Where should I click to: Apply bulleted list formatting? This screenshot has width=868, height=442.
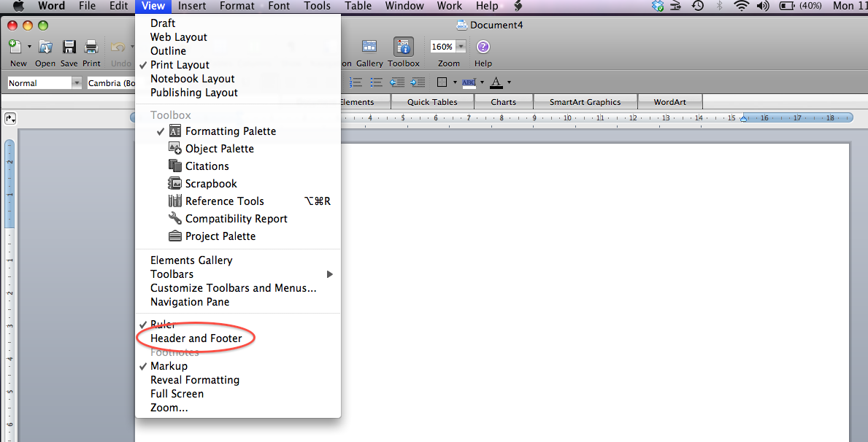click(x=377, y=82)
